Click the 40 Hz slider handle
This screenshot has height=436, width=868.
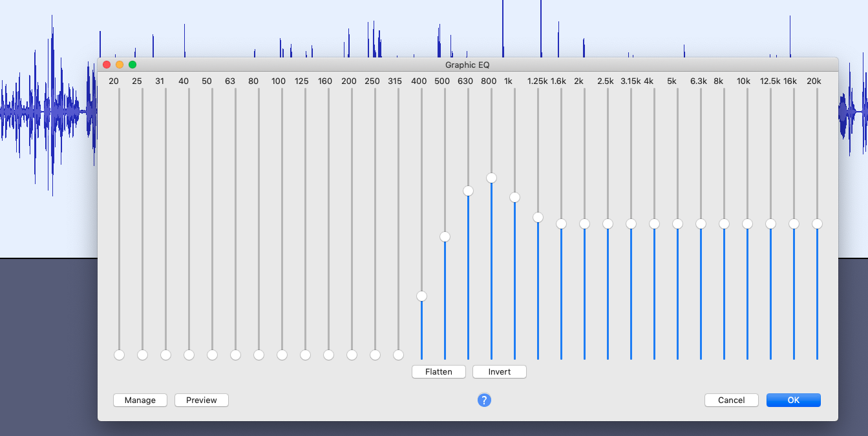click(x=189, y=355)
